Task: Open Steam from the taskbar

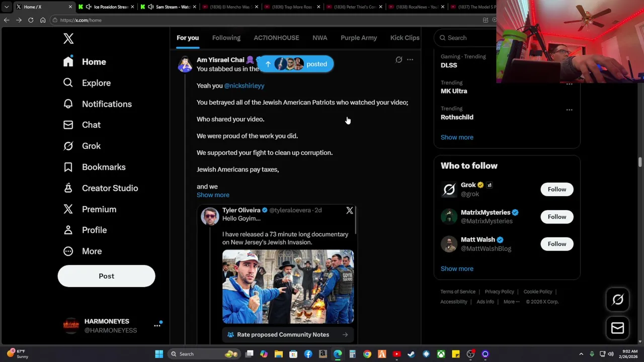Action: pos(411,354)
